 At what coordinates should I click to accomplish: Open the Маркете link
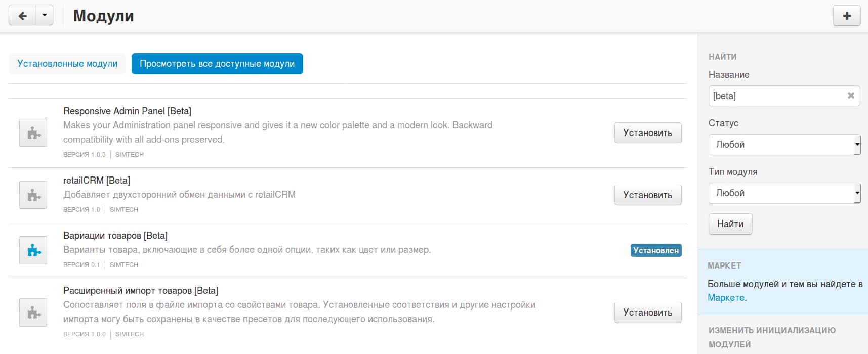click(726, 298)
